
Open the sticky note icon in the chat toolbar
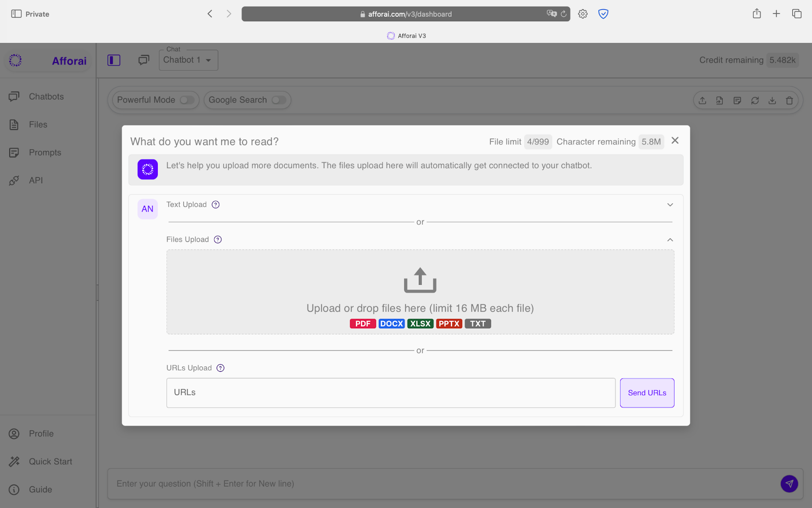pos(737,101)
